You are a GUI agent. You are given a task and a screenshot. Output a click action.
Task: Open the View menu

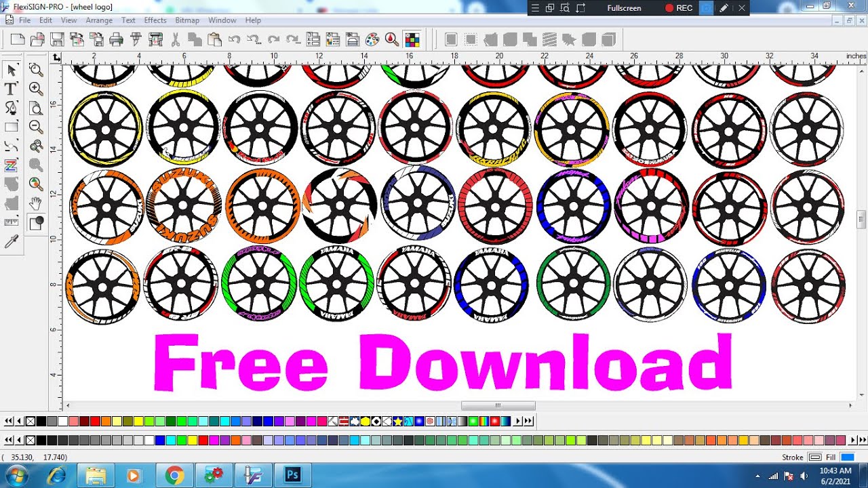(x=68, y=20)
